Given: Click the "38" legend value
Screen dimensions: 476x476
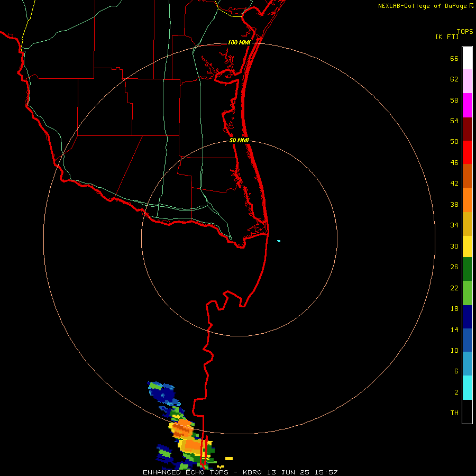Looking at the screenshot, I should click(x=454, y=205).
